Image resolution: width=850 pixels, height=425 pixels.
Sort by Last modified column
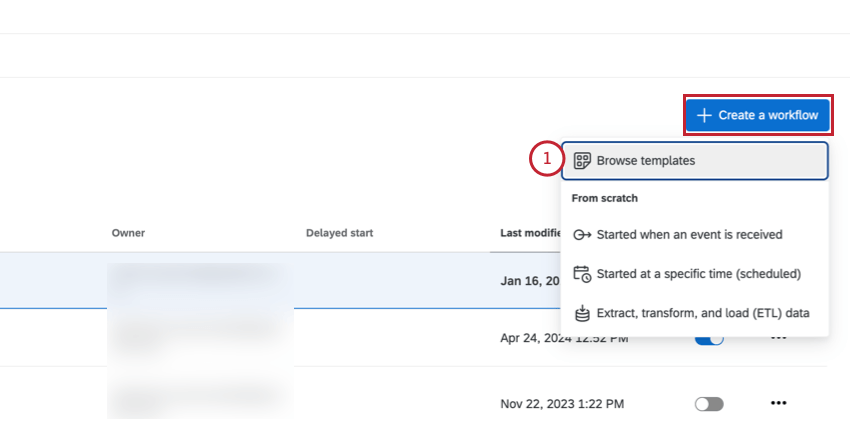[530, 233]
